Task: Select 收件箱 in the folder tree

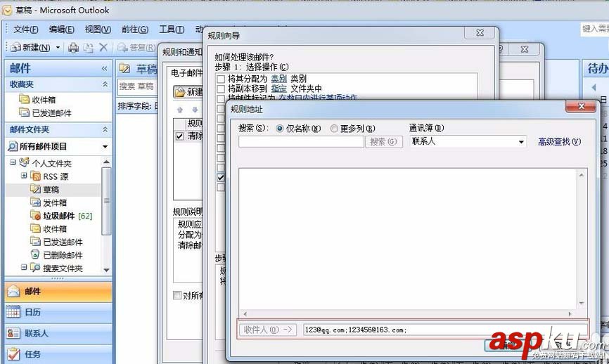Action: 49,228
